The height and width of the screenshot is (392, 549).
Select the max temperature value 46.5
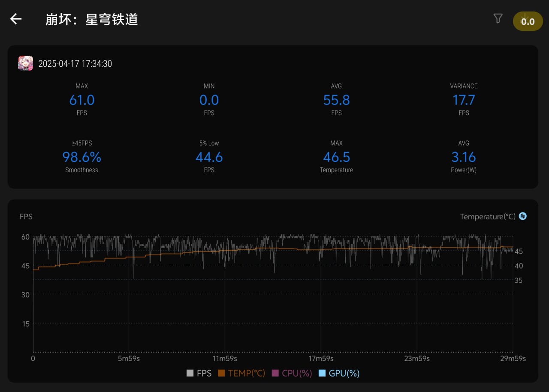click(336, 157)
